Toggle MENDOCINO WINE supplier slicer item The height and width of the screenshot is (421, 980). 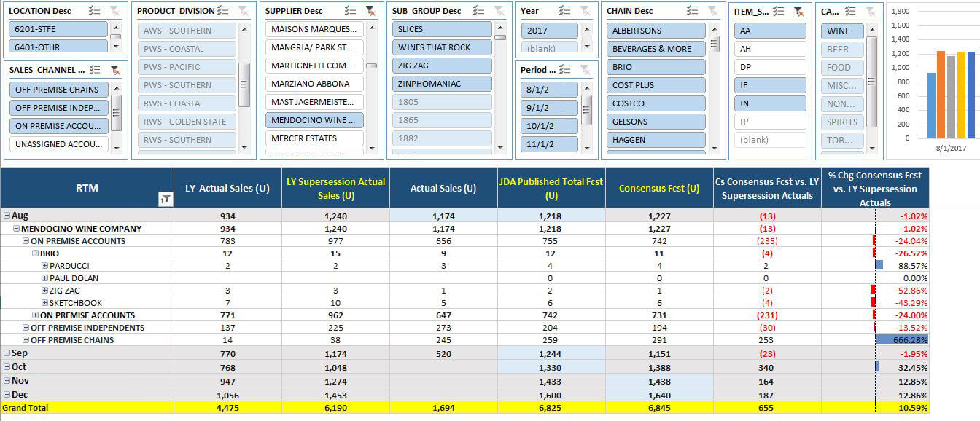314,120
